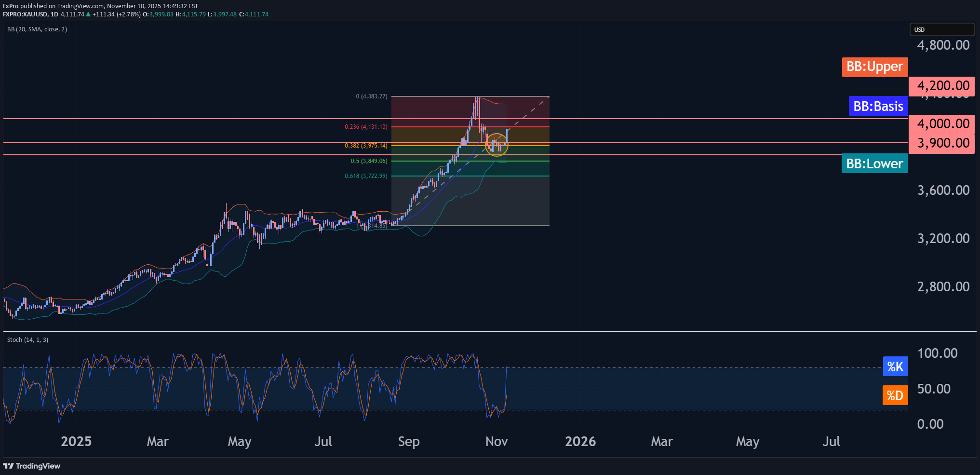This screenshot has height=475, width=980.
Task: Click the FxPro publisher name
Action: coord(11,6)
